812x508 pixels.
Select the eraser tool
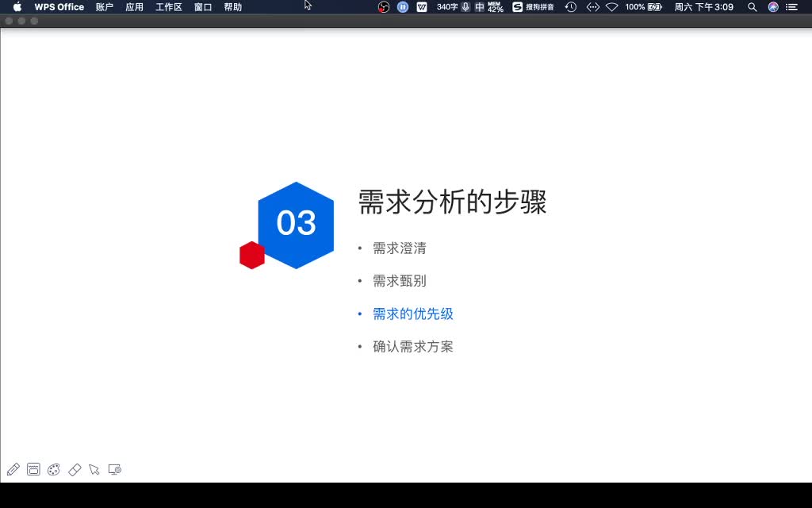tap(75, 470)
